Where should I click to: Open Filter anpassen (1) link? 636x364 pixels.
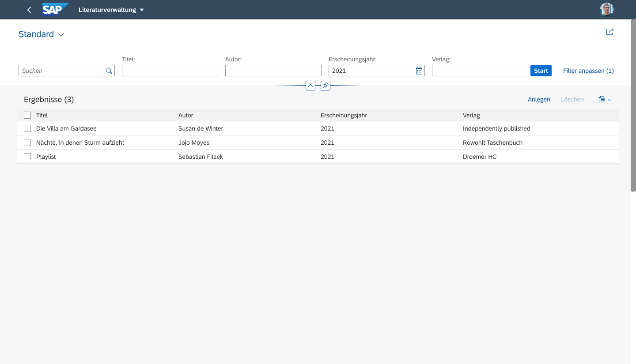[588, 71]
